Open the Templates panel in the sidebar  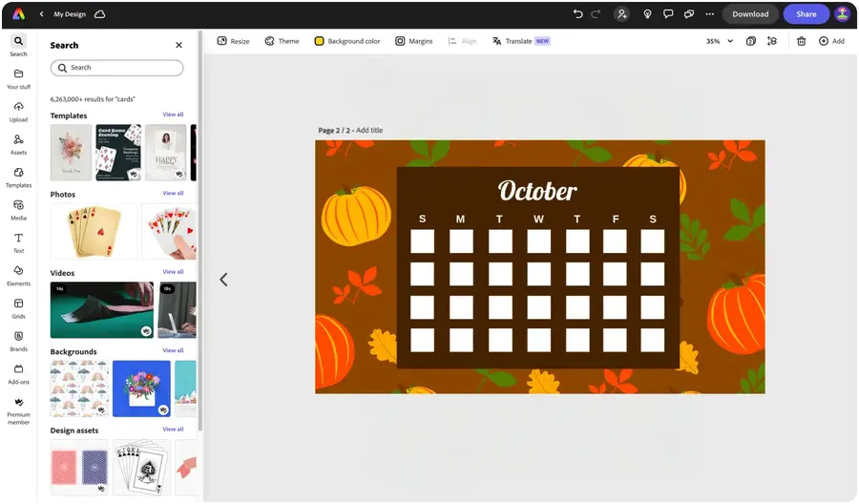point(18,177)
